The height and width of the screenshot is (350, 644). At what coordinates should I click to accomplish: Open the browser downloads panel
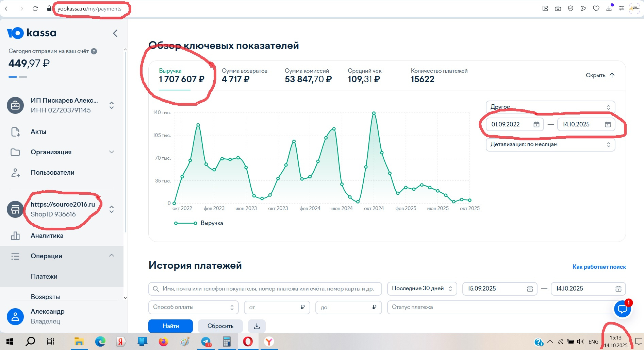609,8
